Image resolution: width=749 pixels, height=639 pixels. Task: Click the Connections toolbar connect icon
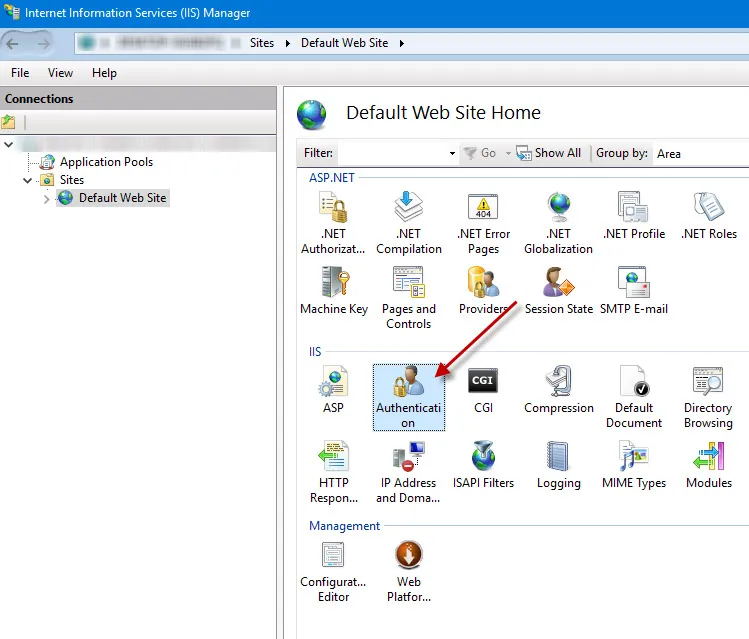(x=9, y=123)
